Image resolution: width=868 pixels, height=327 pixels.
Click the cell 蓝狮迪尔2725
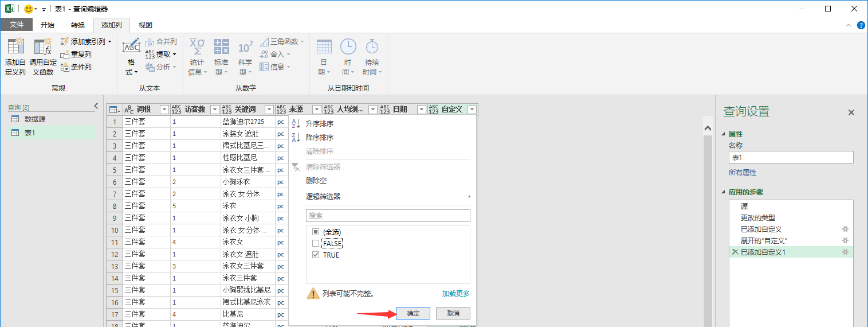(248, 122)
